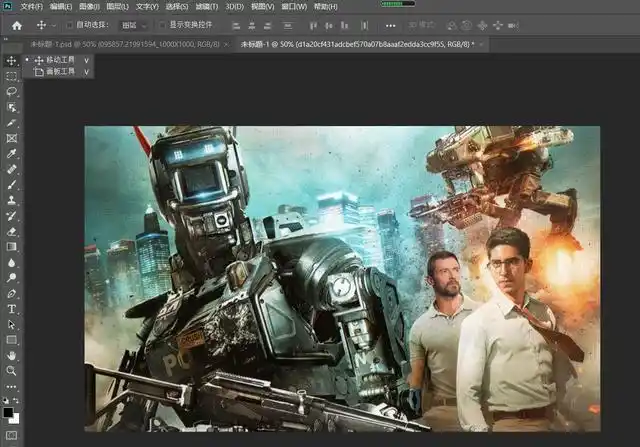
Task: Toggle the 显示变换控件 checkbox
Action: point(162,24)
